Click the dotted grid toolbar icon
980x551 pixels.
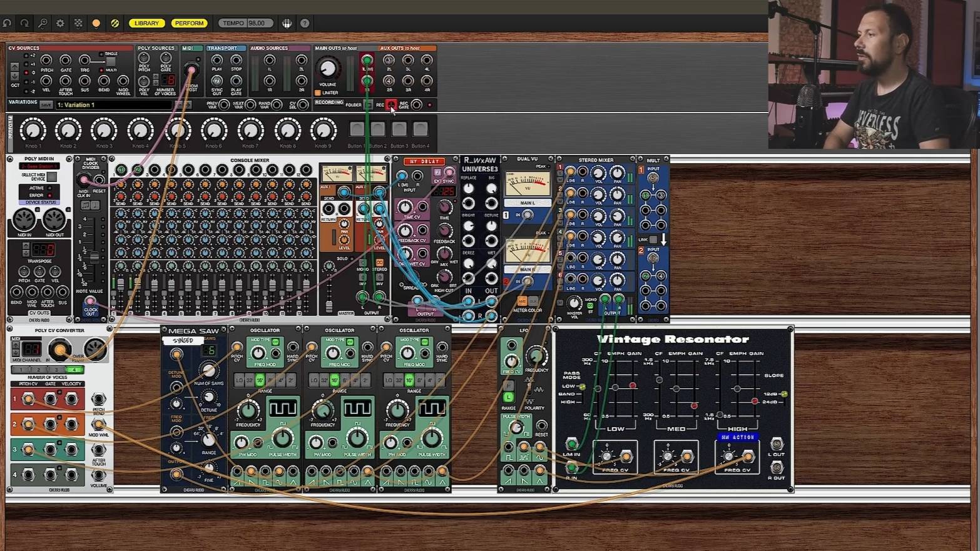pos(78,23)
